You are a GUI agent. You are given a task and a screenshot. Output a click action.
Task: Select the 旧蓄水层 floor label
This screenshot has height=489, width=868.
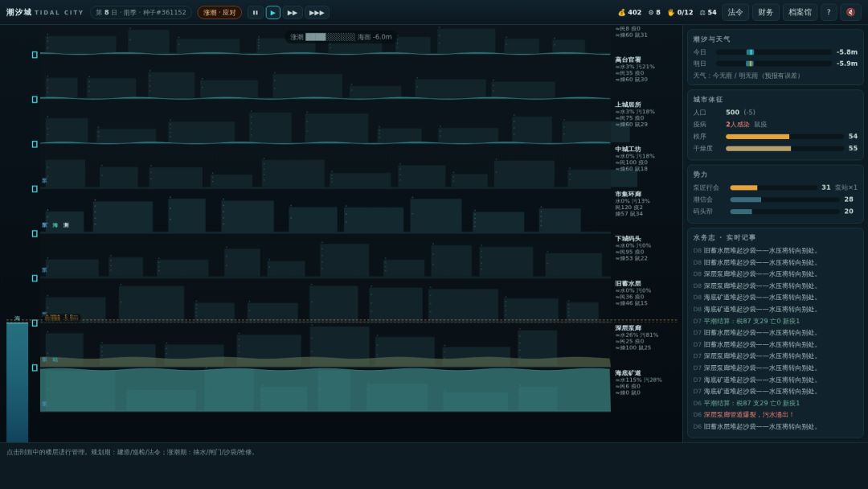[628, 283]
